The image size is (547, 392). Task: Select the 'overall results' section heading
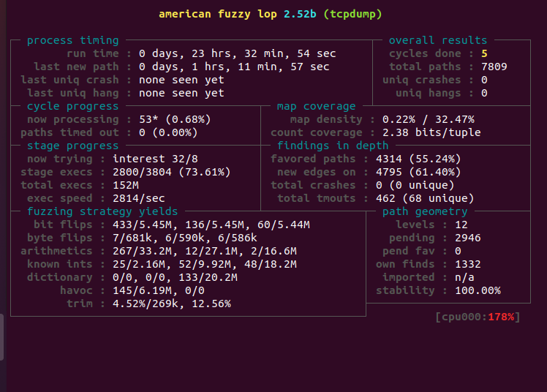click(x=438, y=40)
